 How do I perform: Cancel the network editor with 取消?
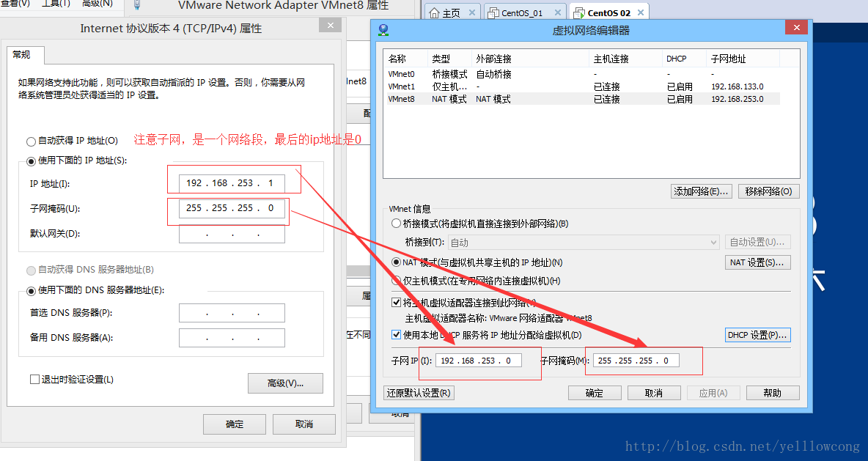(654, 393)
